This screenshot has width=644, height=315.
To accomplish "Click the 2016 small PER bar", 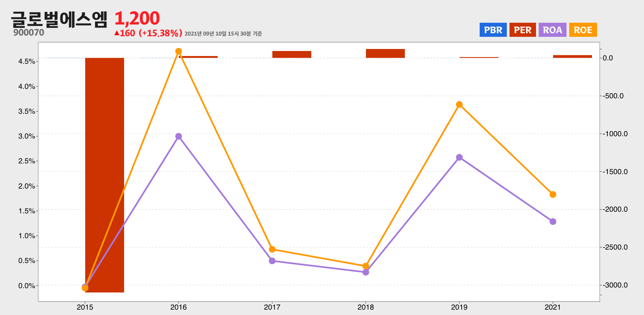I will click(x=198, y=57).
